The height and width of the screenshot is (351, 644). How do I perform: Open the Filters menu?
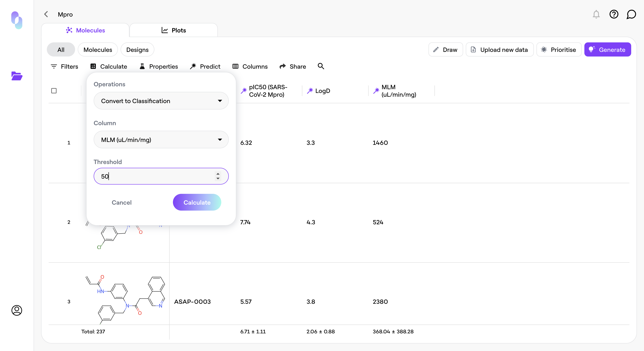point(64,66)
